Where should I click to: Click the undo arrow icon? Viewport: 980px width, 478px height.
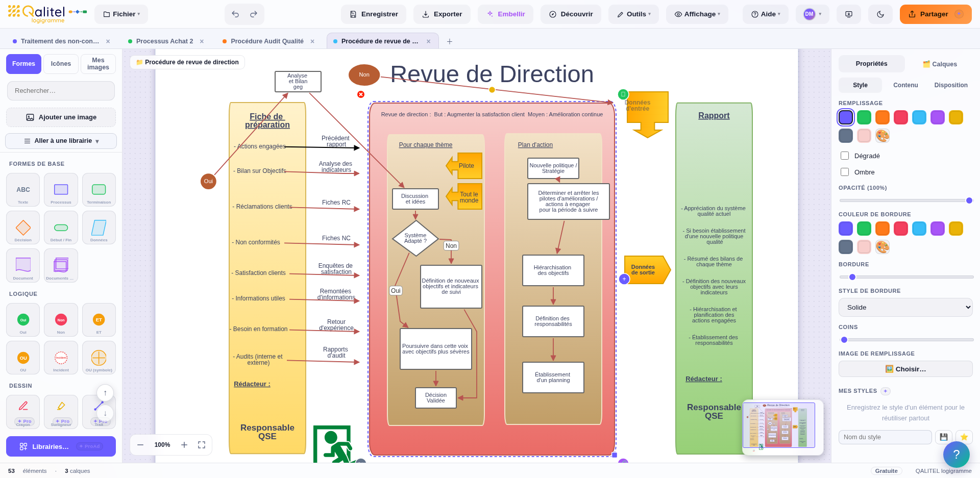pos(235,14)
